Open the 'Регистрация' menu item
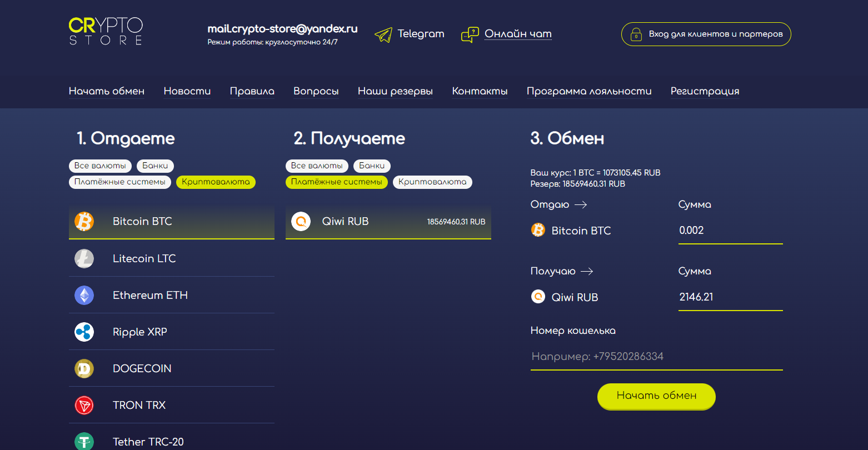The image size is (868, 450). pos(705,91)
